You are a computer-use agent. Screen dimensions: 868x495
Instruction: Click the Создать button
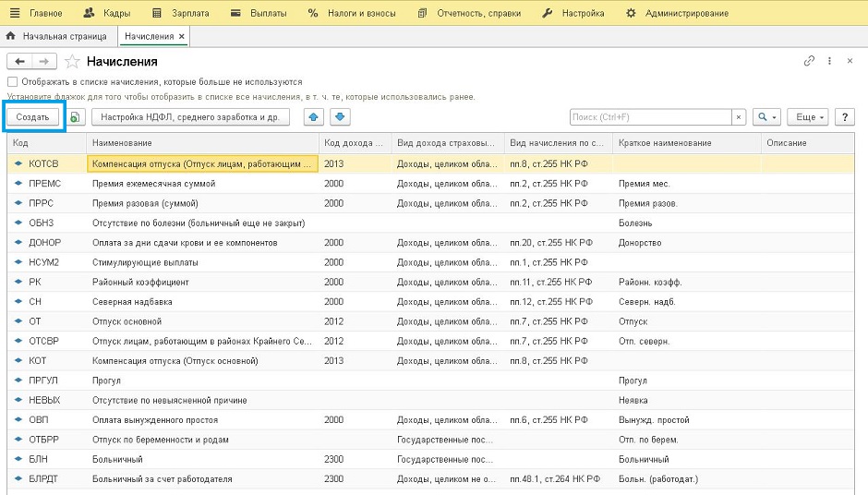33,117
